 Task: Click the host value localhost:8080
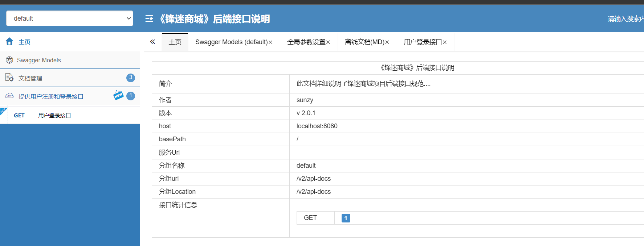point(317,126)
